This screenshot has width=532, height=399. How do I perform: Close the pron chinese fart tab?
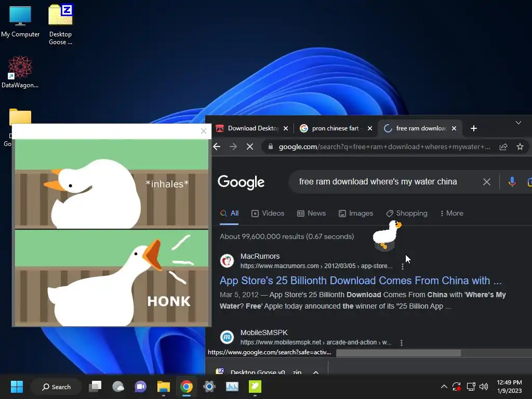(x=370, y=128)
